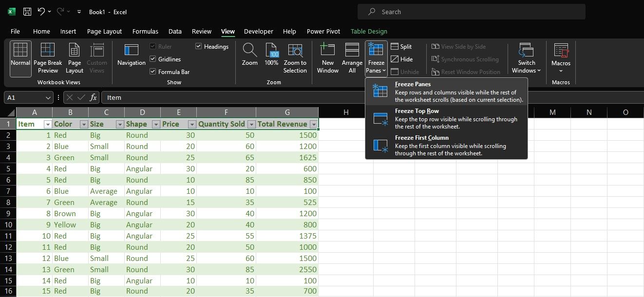Open a New Window
The width and height of the screenshot is (644, 297).
[x=327, y=57]
